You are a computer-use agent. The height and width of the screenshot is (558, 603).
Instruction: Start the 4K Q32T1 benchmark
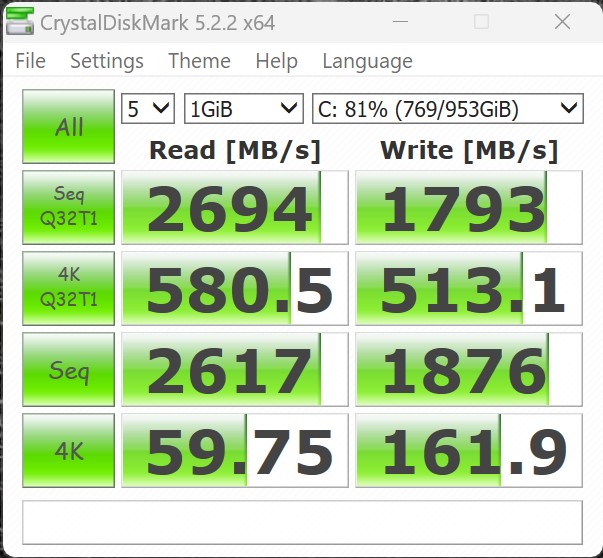(x=68, y=288)
